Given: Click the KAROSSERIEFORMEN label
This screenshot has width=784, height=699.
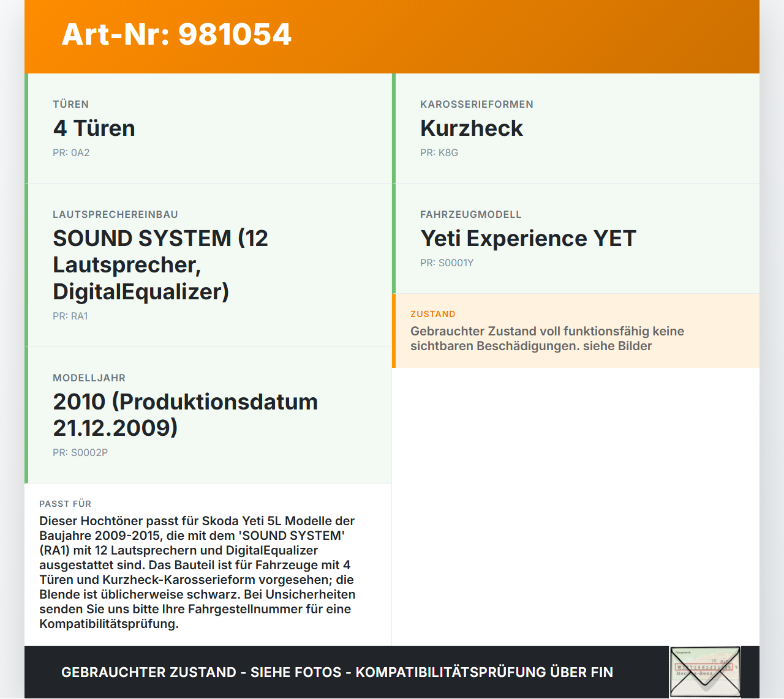Looking at the screenshot, I should 477,105.
